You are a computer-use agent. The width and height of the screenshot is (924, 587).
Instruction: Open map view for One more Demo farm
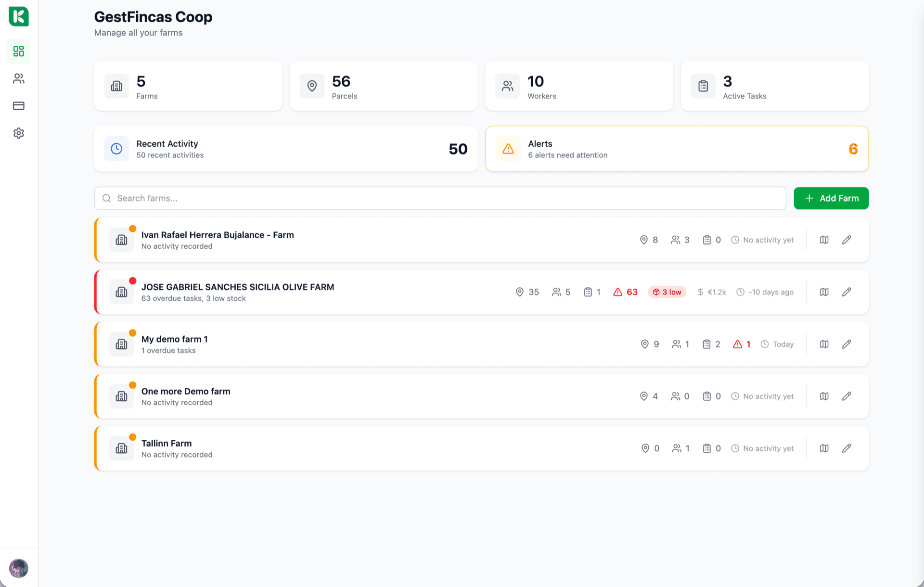pyautogui.click(x=824, y=396)
